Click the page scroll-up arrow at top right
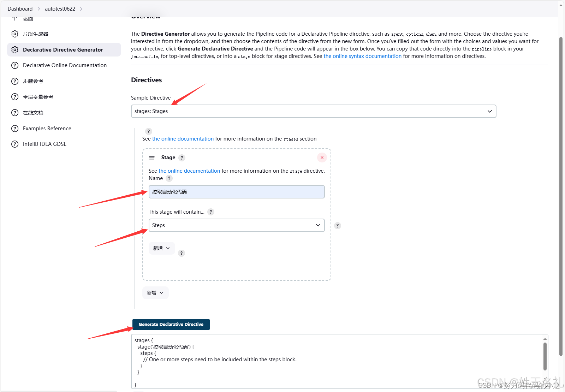The width and height of the screenshot is (565, 392). pos(561,5)
